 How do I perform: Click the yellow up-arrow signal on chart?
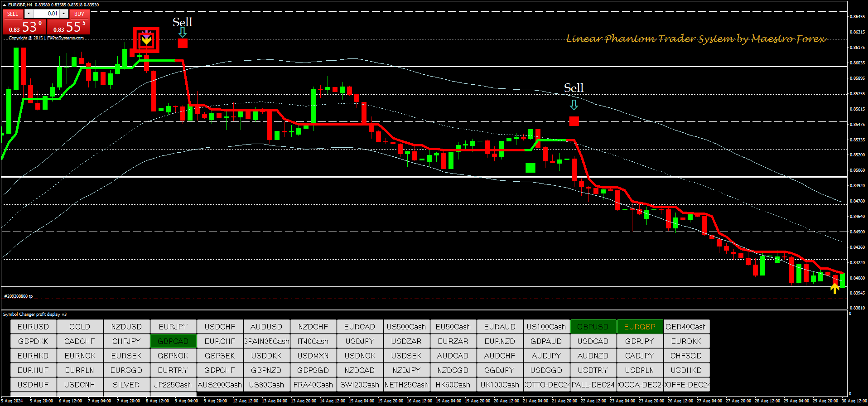[x=834, y=288]
